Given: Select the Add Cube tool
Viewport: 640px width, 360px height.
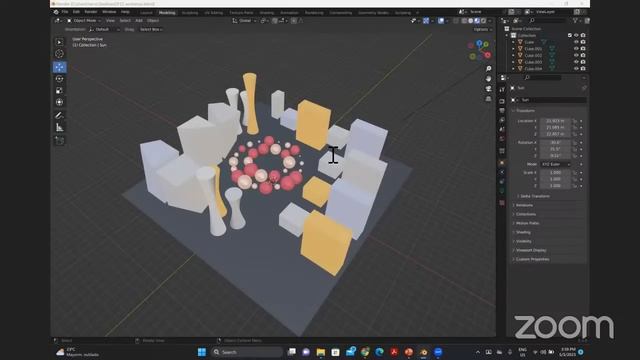Looking at the screenshot, I should click(x=60, y=141).
